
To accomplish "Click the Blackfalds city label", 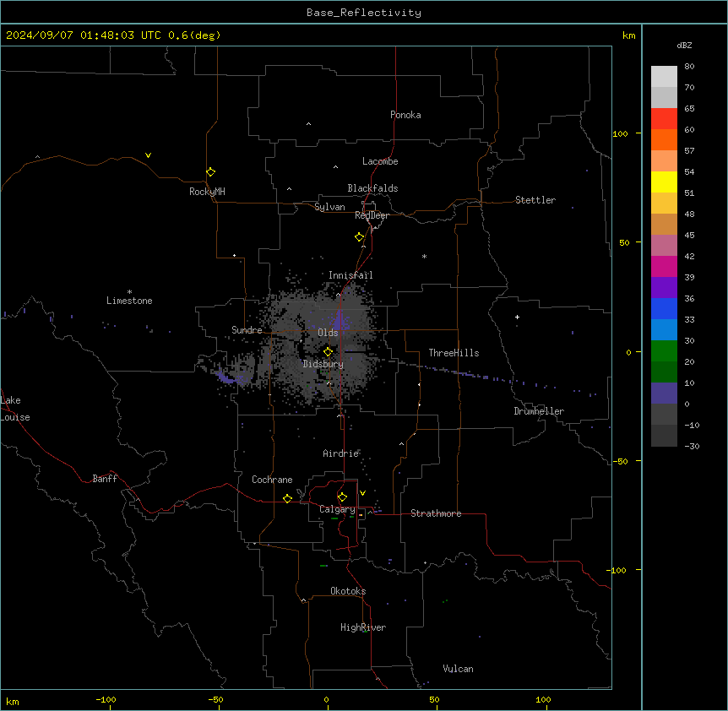I will coord(372,188).
